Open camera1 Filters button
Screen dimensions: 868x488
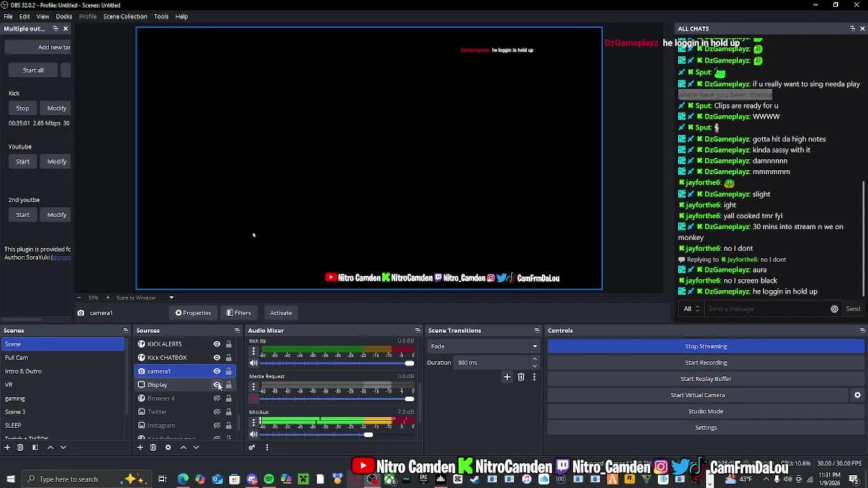tap(239, 313)
